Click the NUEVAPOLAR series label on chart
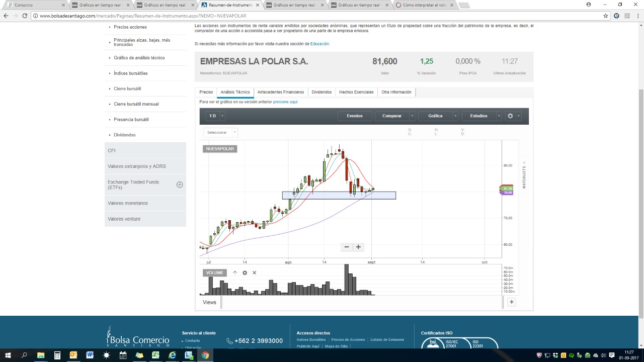Image resolution: width=644 pixels, height=362 pixels. coord(220,149)
